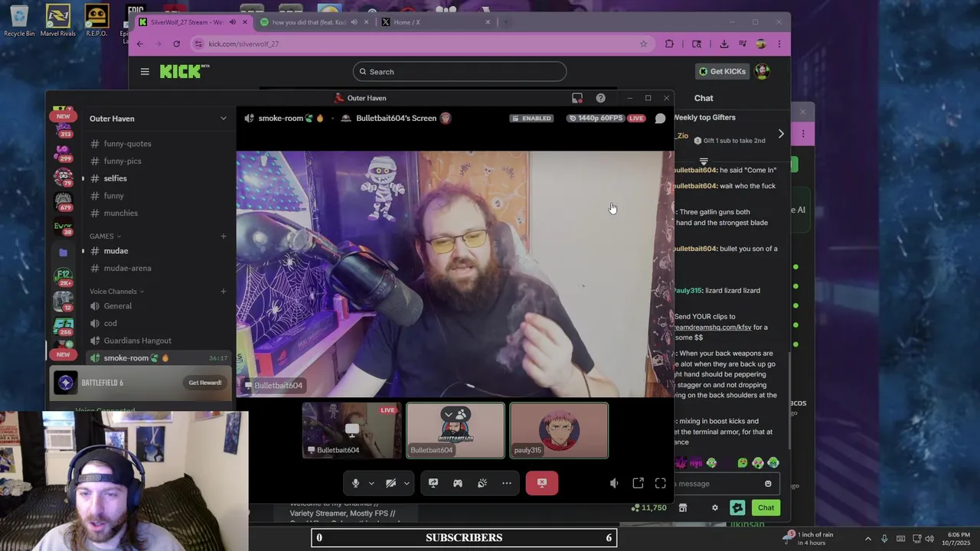Adjust stream volume speaker icon
Screen dimensions: 980x551
(x=614, y=483)
